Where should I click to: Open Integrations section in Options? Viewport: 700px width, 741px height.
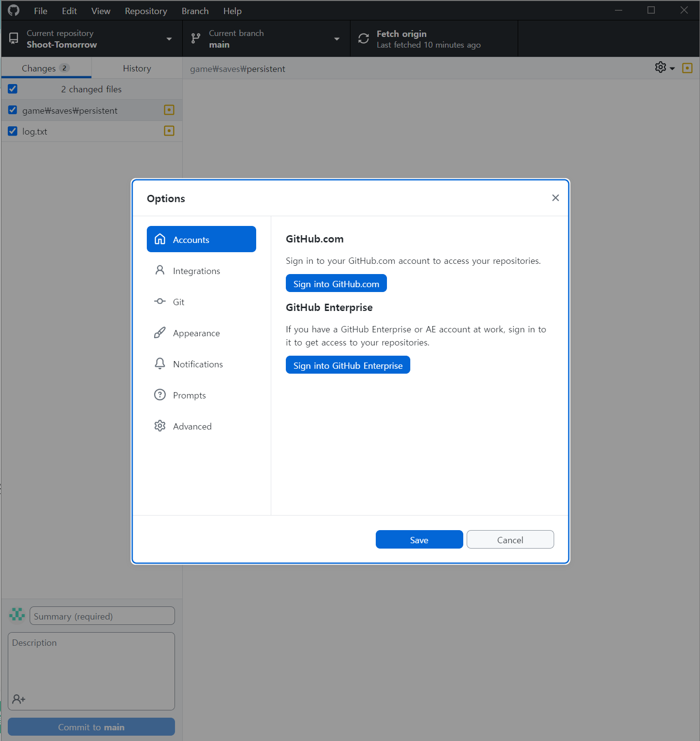[201, 271]
